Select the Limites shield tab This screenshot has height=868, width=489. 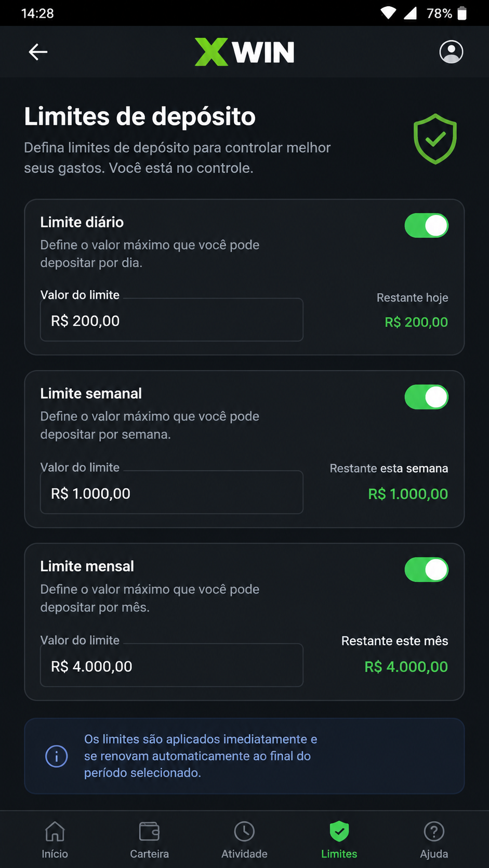[x=339, y=840]
